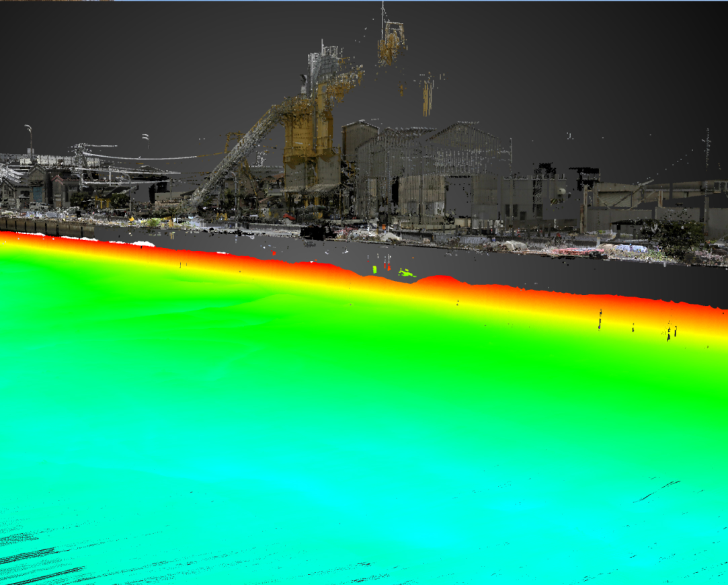Click the black object on the quay edge

click(316, 232)
